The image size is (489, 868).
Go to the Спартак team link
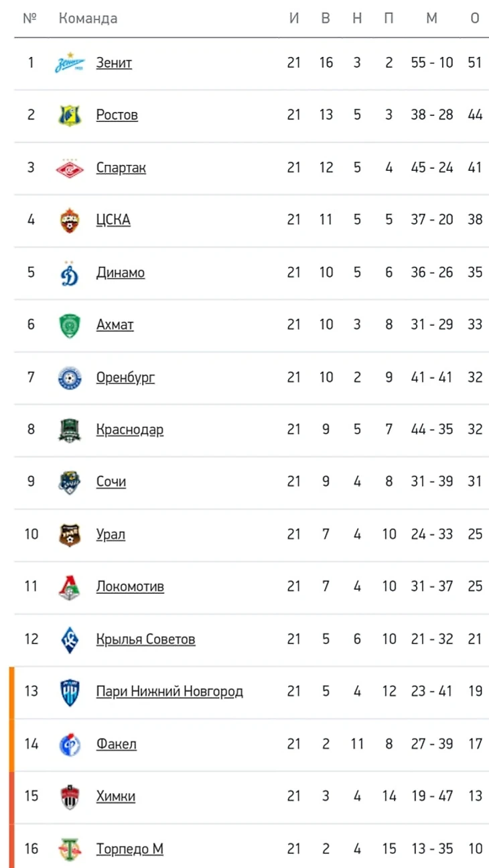(x=121, y=168)
